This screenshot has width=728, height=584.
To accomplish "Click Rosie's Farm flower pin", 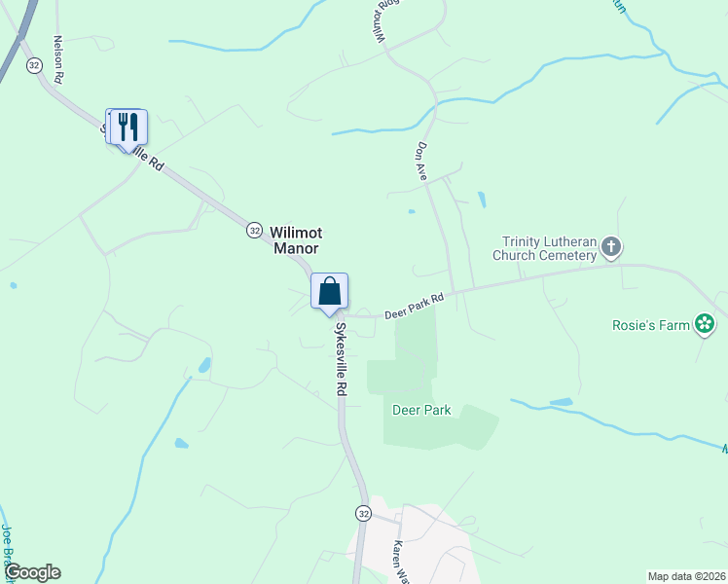I will pos(705,324).
